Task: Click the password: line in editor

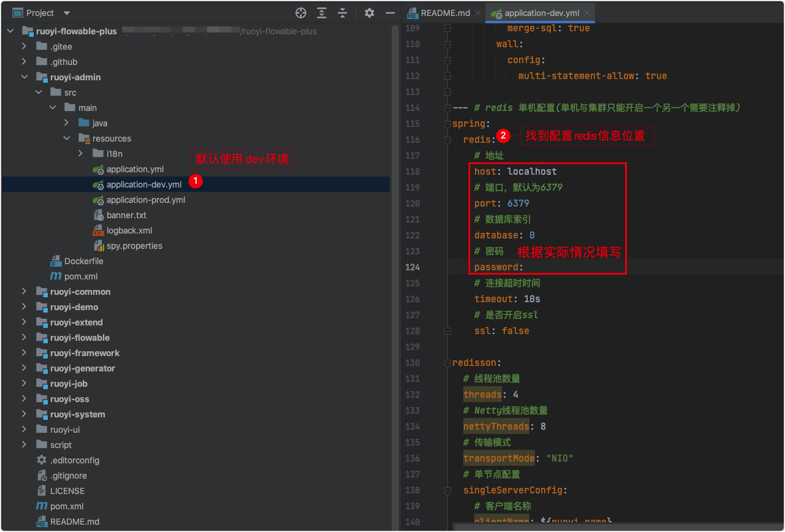Action: point(499,267)
